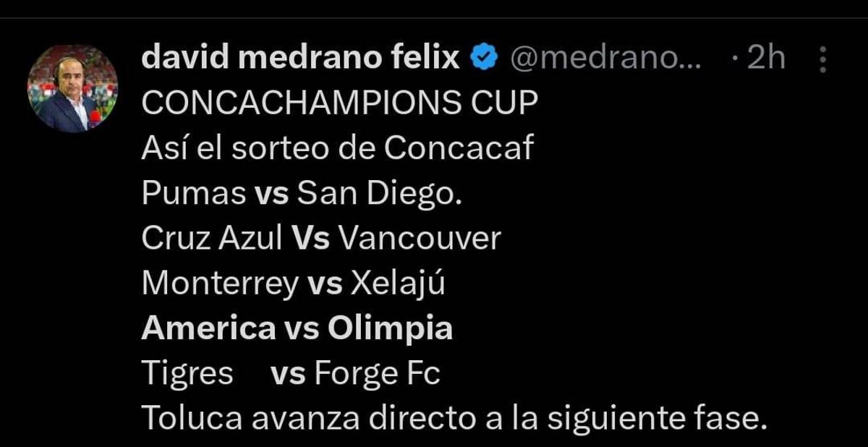This screenshot has height=447, width=868.
Task: Select the bold line America vs Olimpia
Action: (299, 328)
